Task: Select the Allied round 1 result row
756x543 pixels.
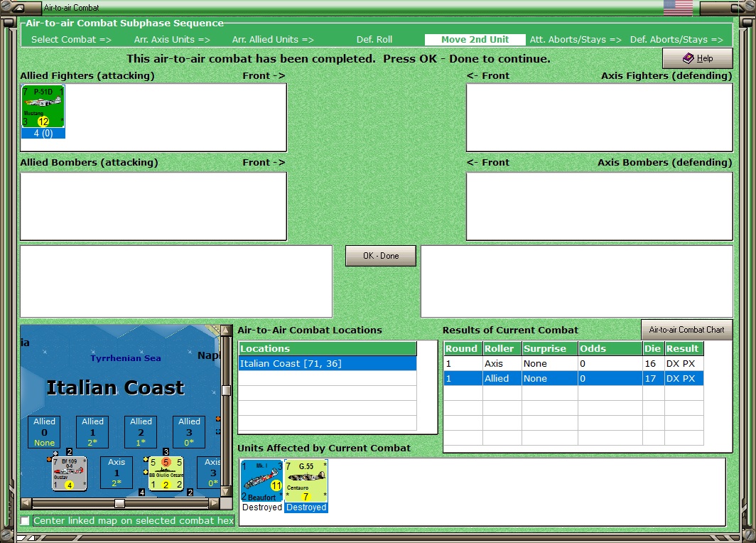Action: [x=573, y=379]
